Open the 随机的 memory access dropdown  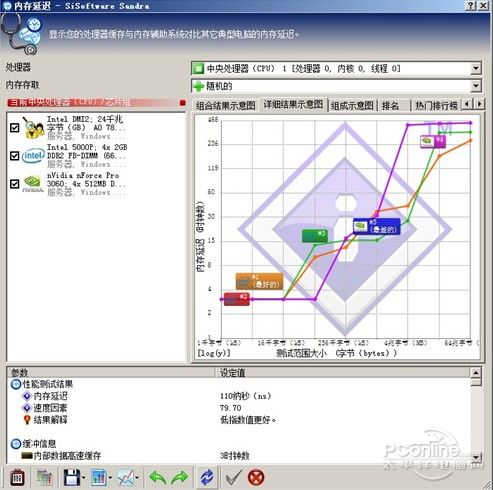(x=476, y=86)
